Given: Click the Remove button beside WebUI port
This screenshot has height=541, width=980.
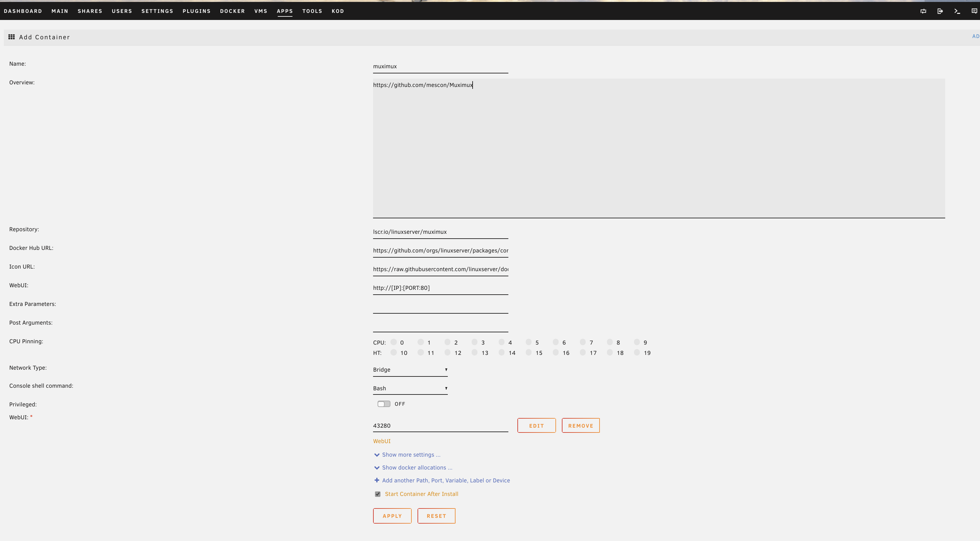Looking at the screenshot, I should pos(580,425).
